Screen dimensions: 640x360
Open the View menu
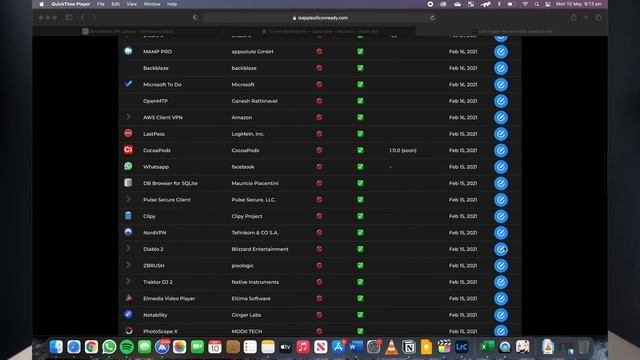[x=131, y=4]
